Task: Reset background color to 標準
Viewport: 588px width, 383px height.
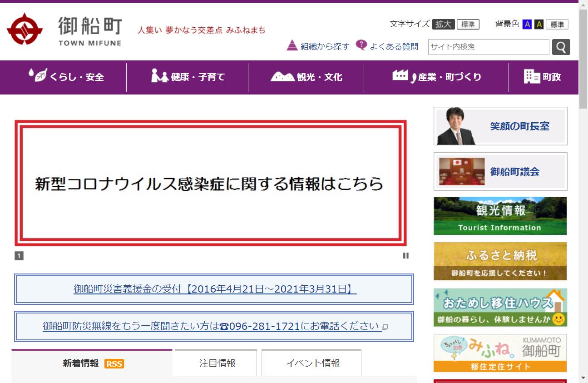Action: click(x=556, y=24)
